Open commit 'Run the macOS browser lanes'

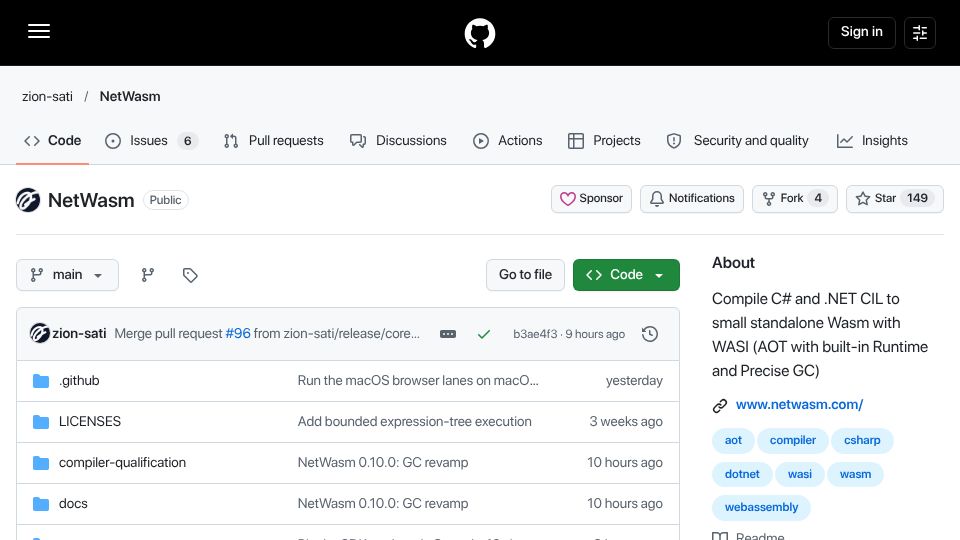(418, 381)
